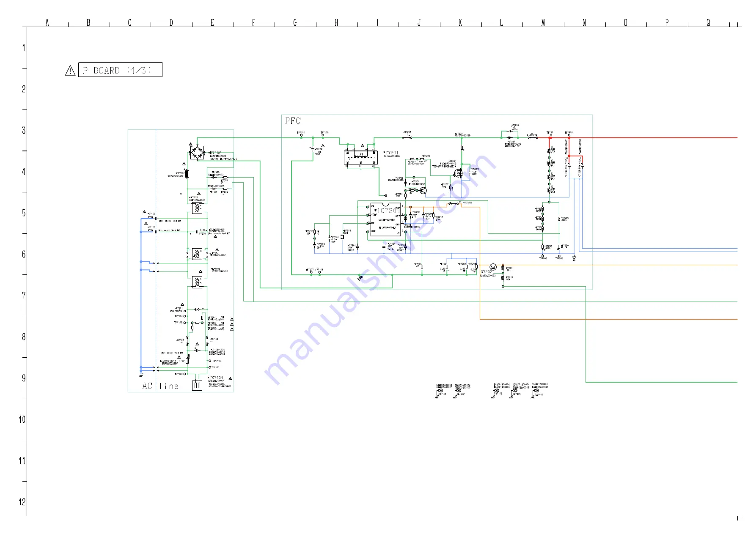Select row header number 5

click(x=24, y=213)
